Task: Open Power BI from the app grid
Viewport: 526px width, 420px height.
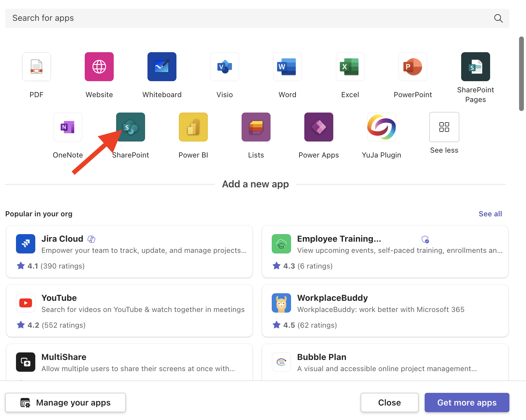Action: click(193, 127)
